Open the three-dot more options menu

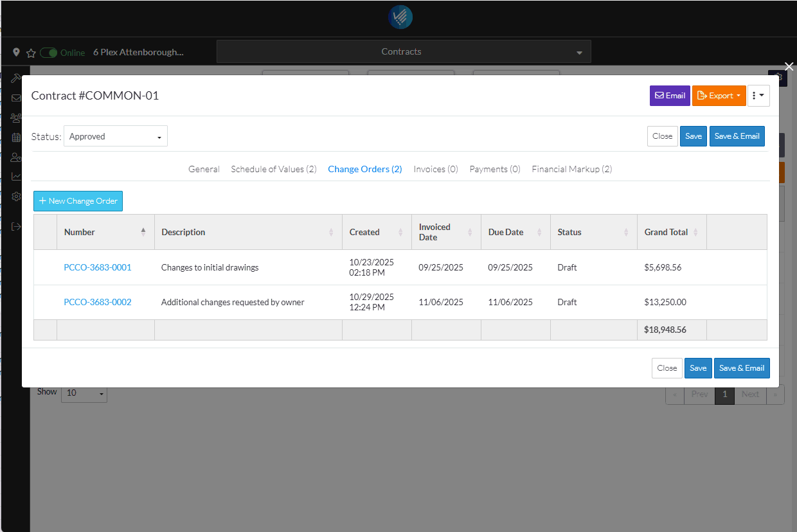(758, 96)
